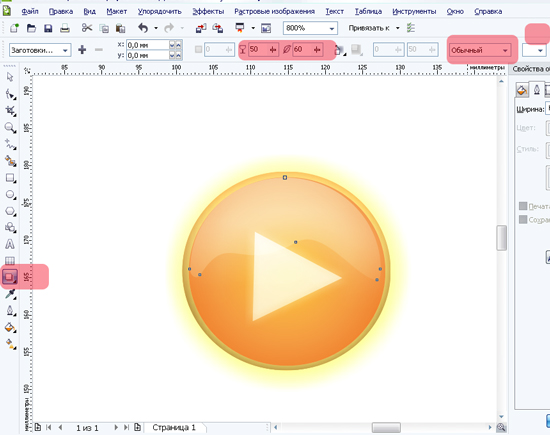Screen dimensions: 550x435
Task: Export file icon
Action: click(x=218, y=28)
